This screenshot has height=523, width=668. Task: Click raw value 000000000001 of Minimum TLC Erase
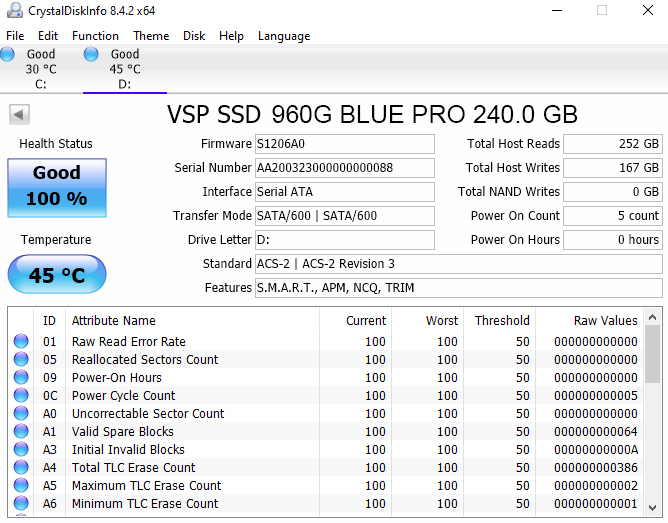596,503
